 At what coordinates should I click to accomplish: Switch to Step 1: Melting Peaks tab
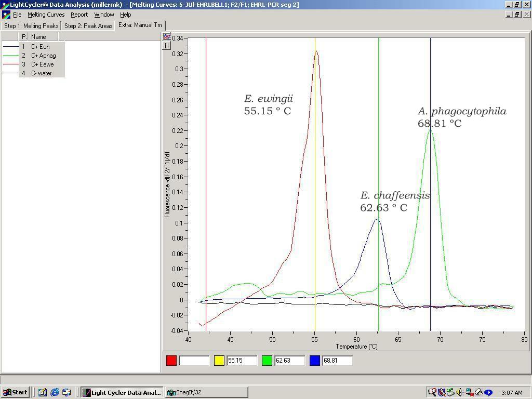pos(31,25)
